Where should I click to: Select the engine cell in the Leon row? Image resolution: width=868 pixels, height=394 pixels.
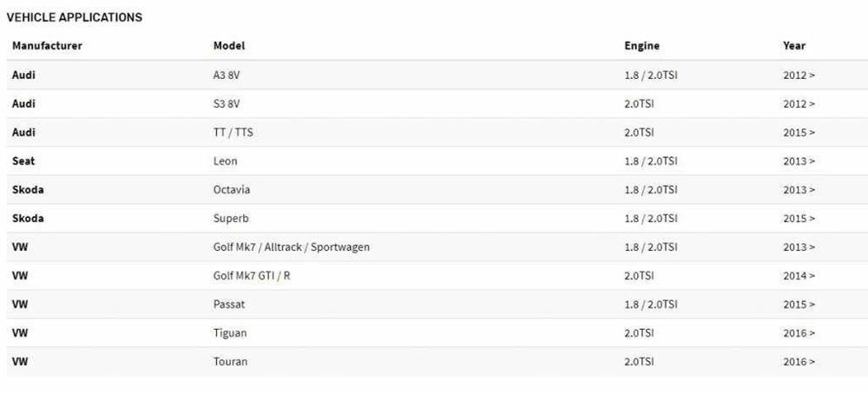click(650, 161)
